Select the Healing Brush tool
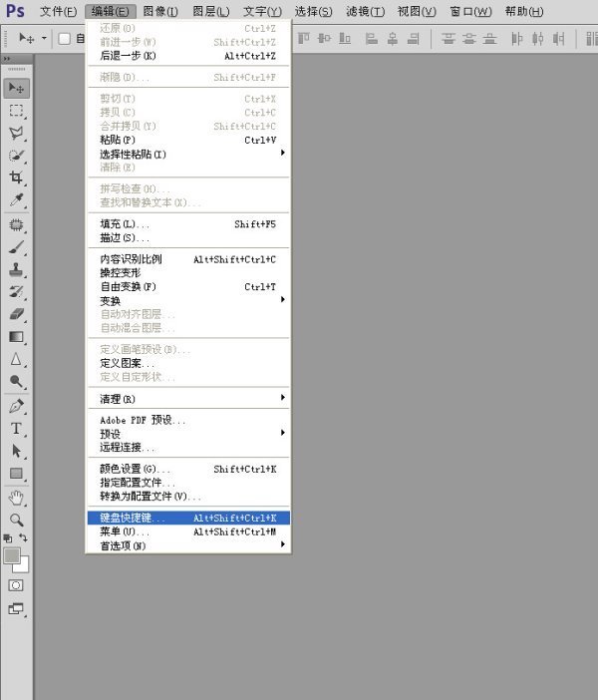Image resolution: width=598 pixels, height=700 pixels. click(x=17, y=224)
